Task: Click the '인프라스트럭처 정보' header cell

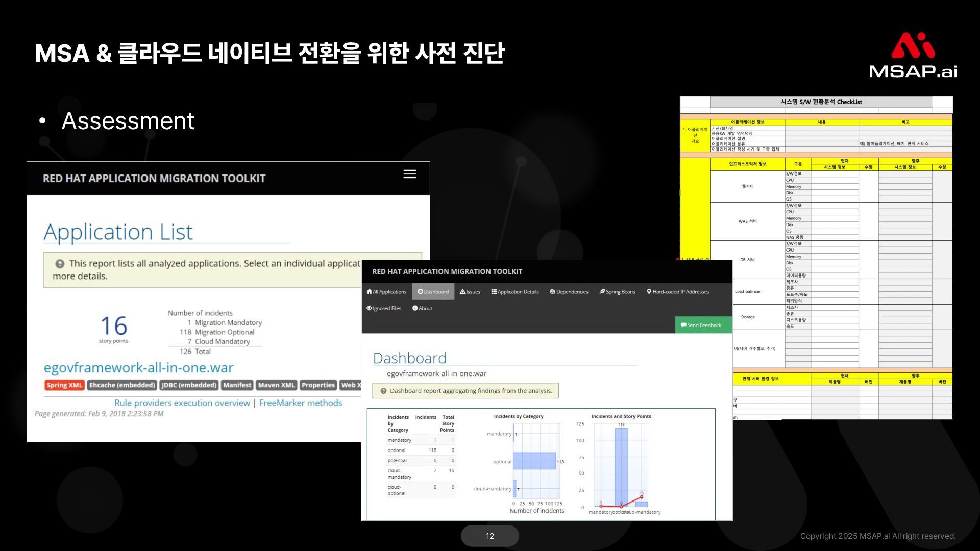Action: tap(747, 164)
